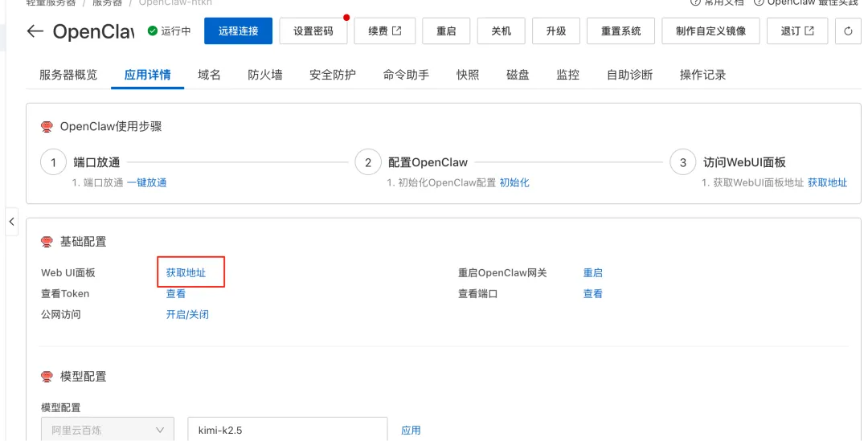Click the logo icon beside 模型配置 heading
Viewport: 868px width, 441px height.
click(x=47, y=377)
